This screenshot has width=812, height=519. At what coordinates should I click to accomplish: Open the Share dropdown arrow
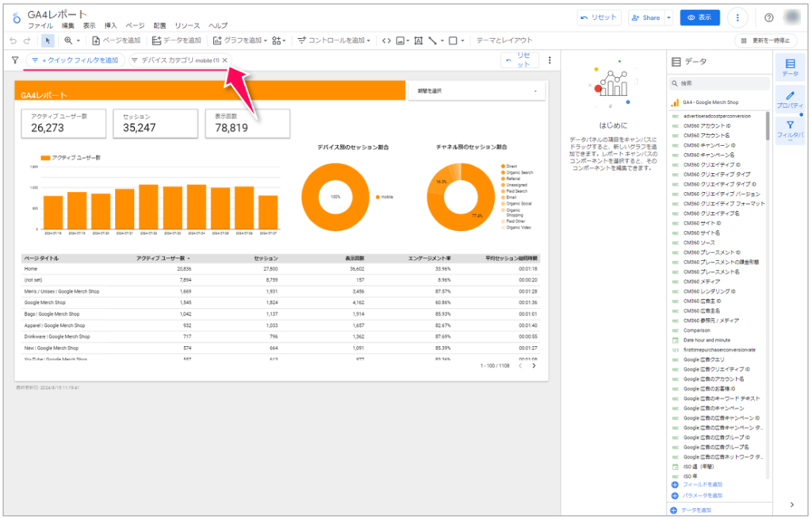[x=668, y=17]
